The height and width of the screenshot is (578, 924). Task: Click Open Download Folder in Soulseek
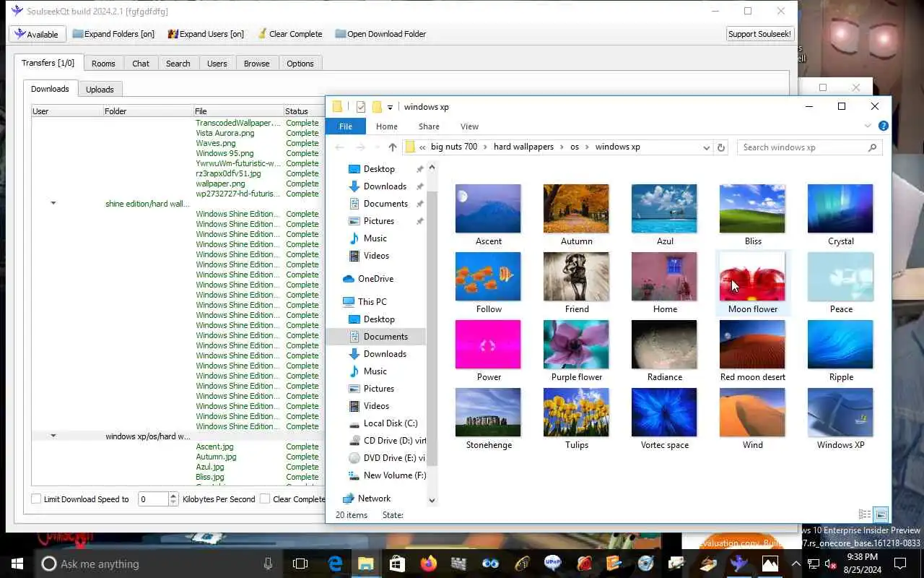pyautogui.click(x=380, y=34)
